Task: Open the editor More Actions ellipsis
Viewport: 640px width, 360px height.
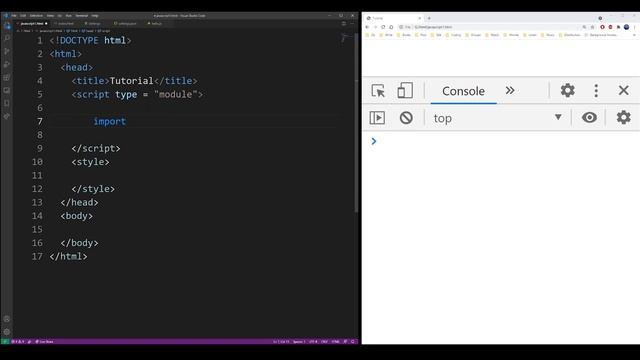Action: [352, 24]
